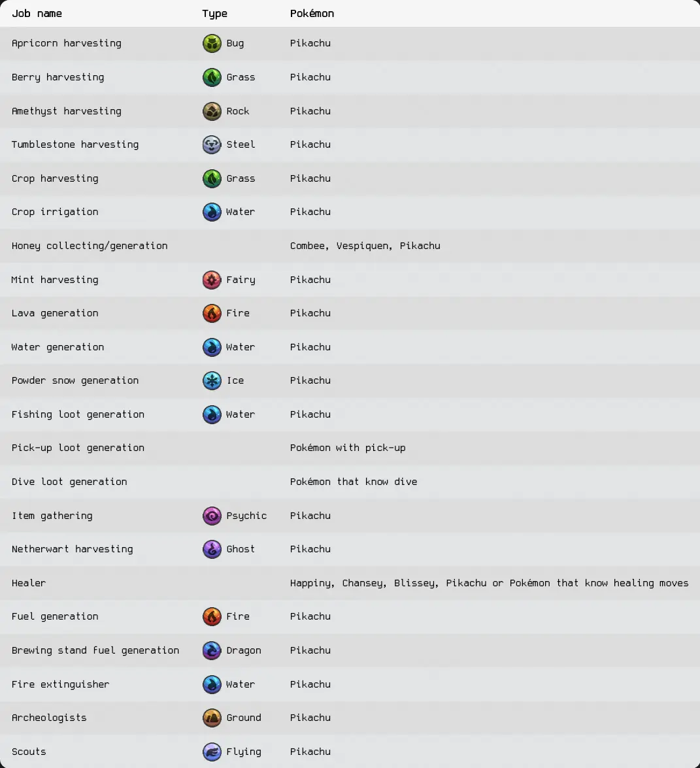Click Water icon in Fire extinguisher row
Viewport: 700px width, 768px height.
pyautogui.click(x=212, y=684)
